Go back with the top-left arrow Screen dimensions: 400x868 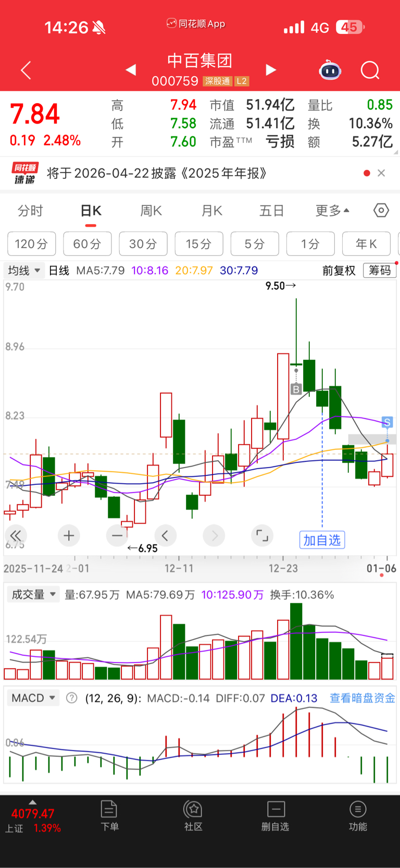pos(26,70)
